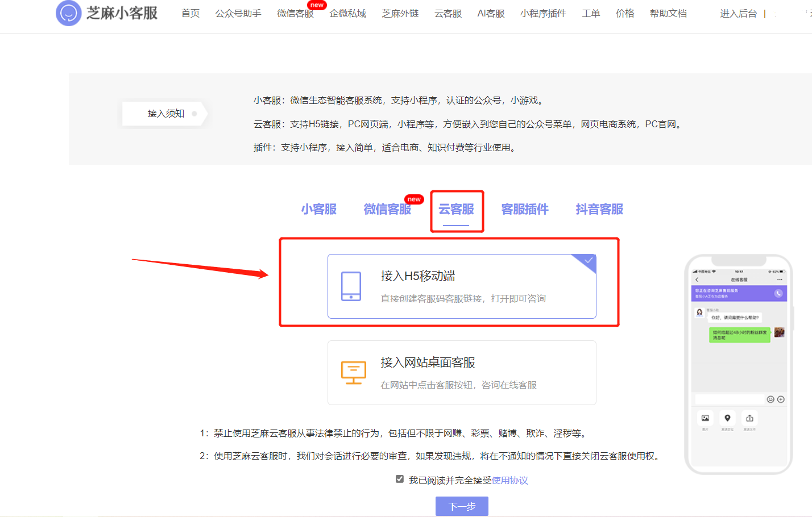Switch to the 微信客服 tab below notice
The image size is (812, 517).
(387, 209)
